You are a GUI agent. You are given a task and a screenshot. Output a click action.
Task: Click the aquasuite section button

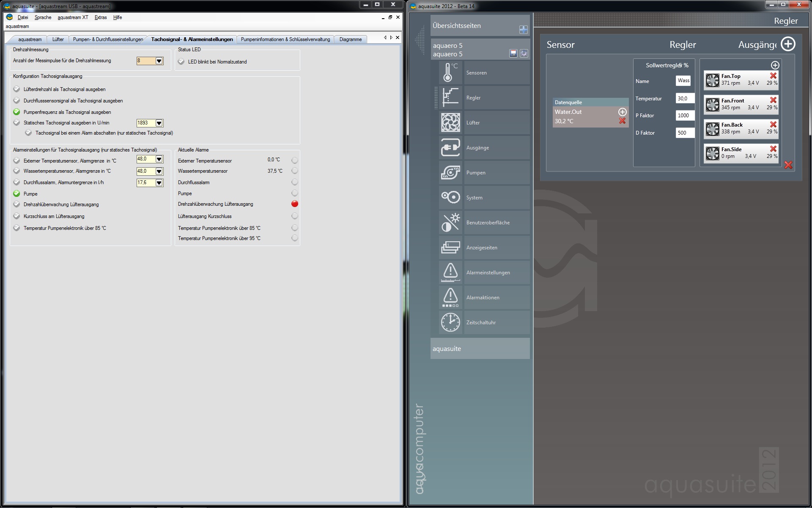(480, 349)
